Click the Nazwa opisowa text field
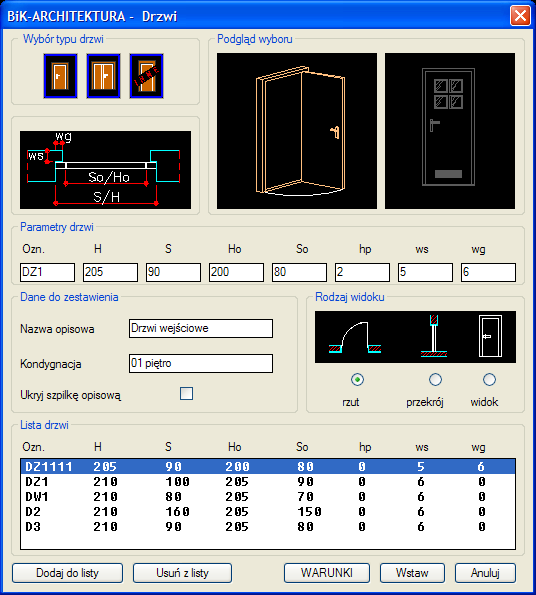This screenshot has height=595, width=536. [201, 328]
